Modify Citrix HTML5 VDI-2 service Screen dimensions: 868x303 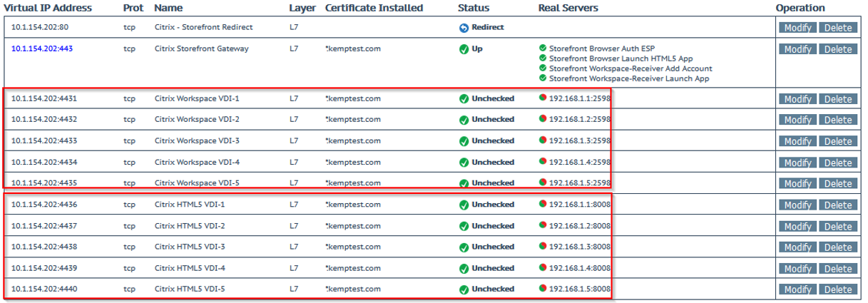click(x=797, y=226)
